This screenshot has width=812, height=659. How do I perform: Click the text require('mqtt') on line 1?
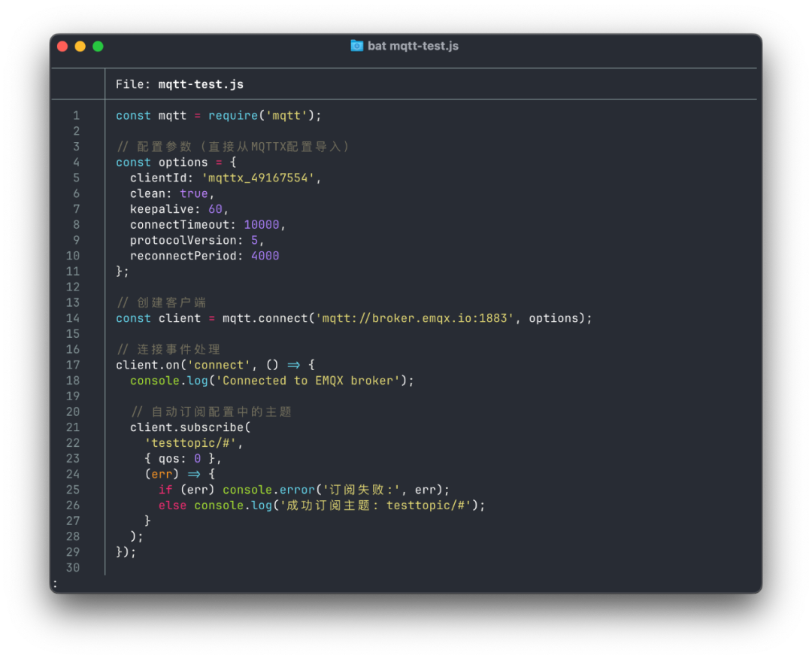261,116
